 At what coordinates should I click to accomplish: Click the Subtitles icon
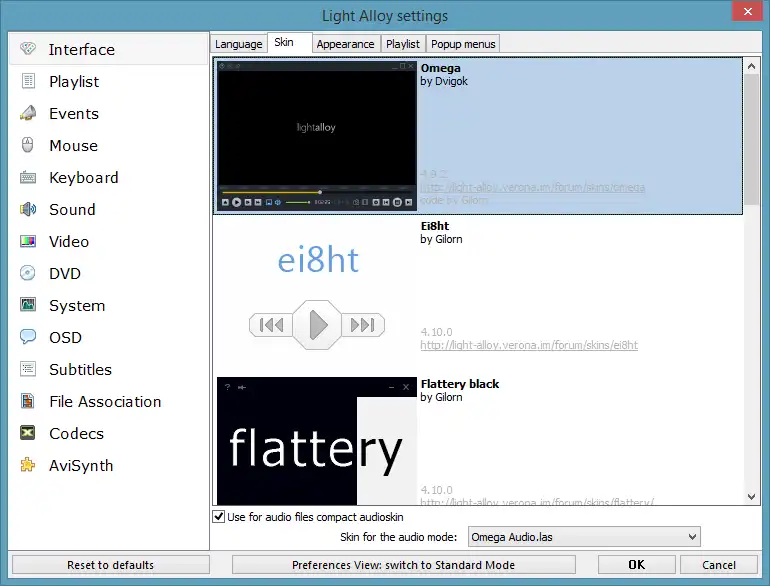point(28,369)
